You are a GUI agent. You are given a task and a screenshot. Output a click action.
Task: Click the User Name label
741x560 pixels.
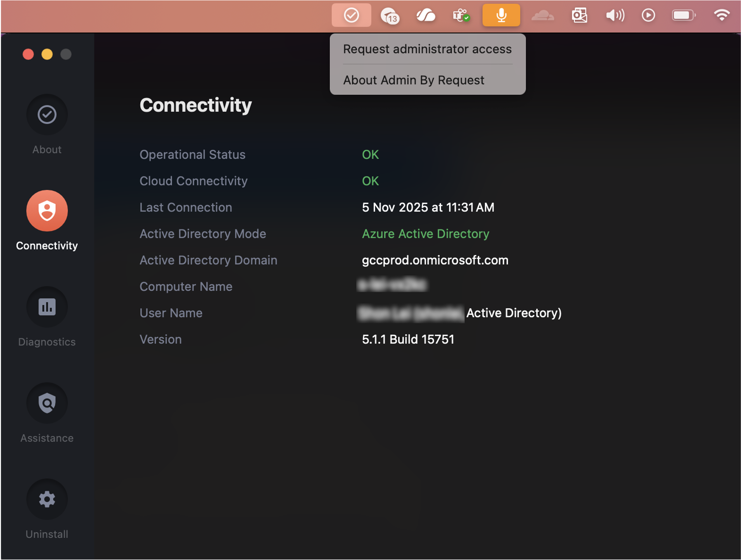click(x=171, y=313)
